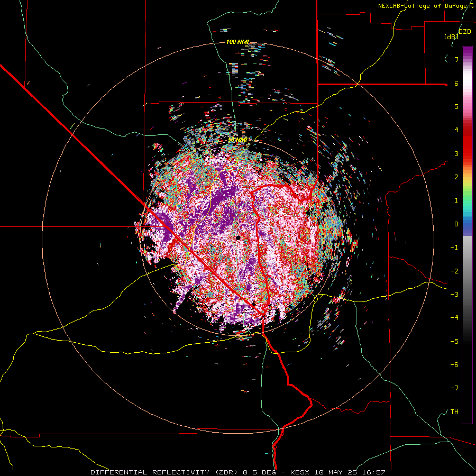Select the 50 NMI range ring label
This screenshot has height=476, width=476.
(237, 139)
